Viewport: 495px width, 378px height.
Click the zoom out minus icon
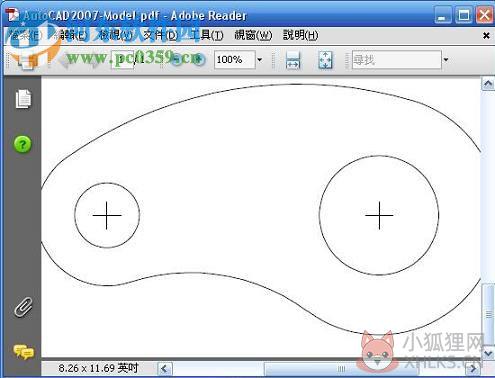point(177,60)
